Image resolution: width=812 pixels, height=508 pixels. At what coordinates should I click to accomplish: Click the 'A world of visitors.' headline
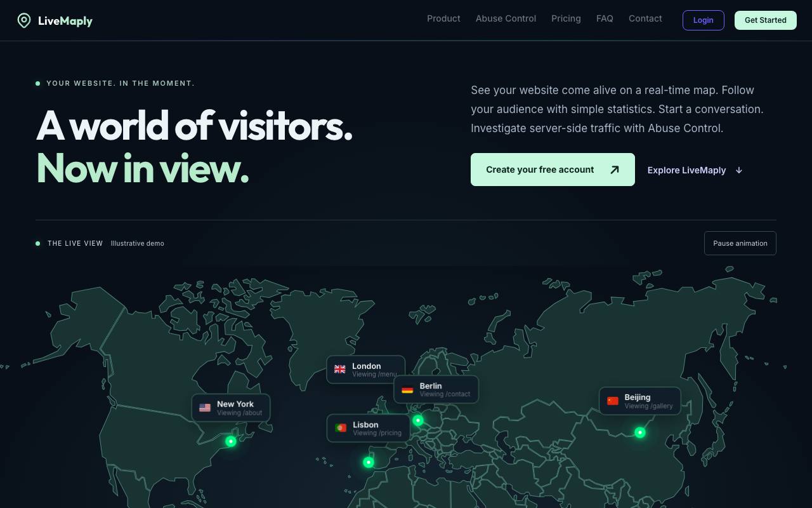194,126
